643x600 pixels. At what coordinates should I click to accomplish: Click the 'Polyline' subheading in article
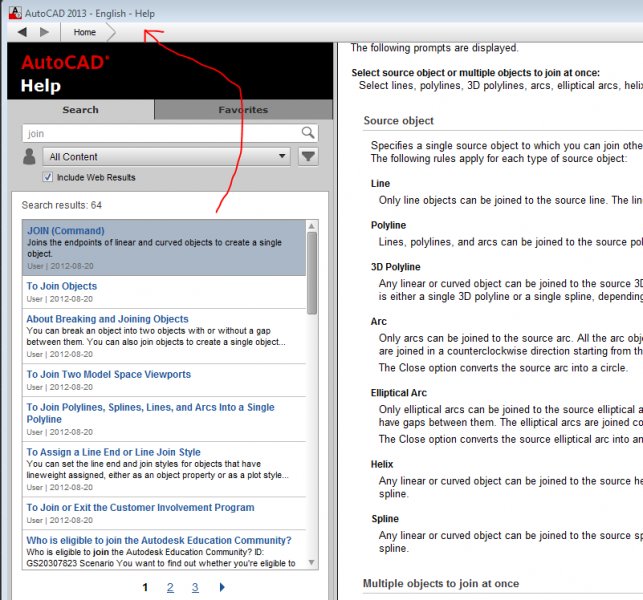pyautogui.click(x=388, y=225)
